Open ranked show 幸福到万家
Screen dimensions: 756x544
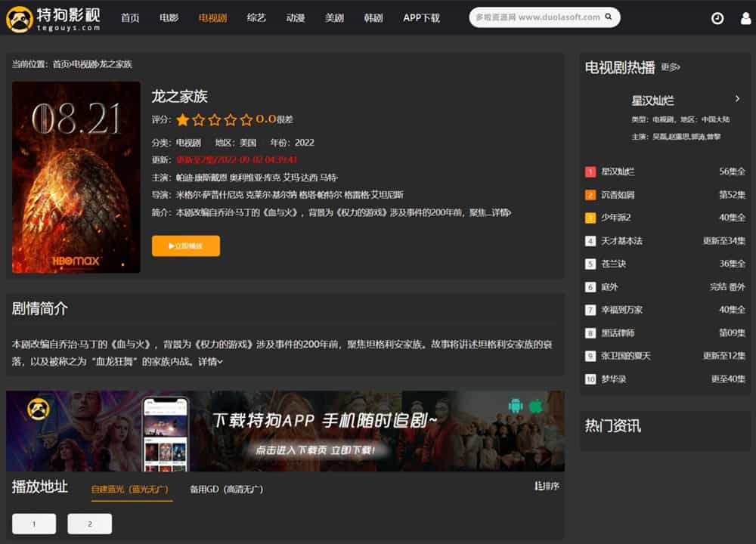pyautogui.click(x=621, y=310)
